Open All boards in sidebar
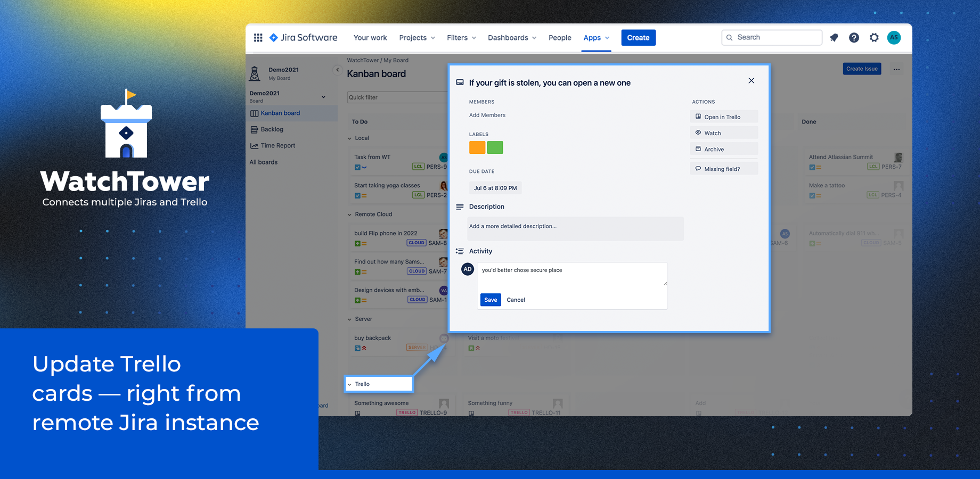Screen dimensions: 980x479 [x=264, y=162]
